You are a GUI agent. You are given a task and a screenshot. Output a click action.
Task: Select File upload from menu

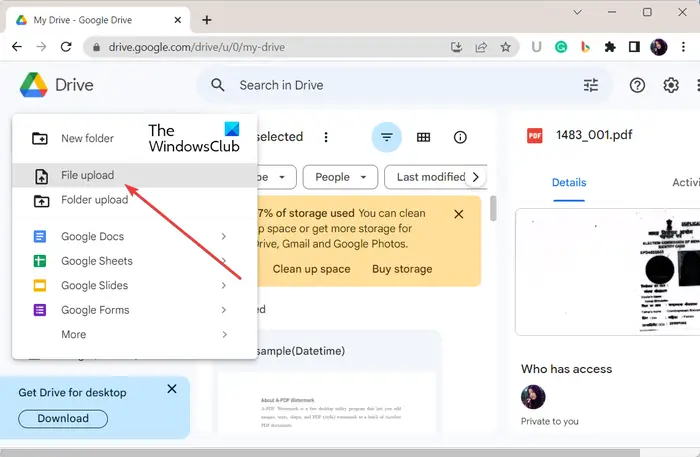(x=87, y=175)
